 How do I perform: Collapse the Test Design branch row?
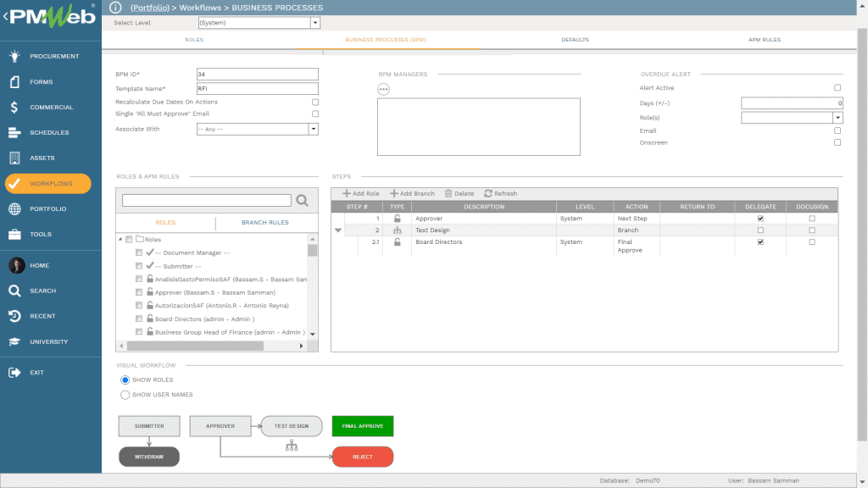[337, 230]
